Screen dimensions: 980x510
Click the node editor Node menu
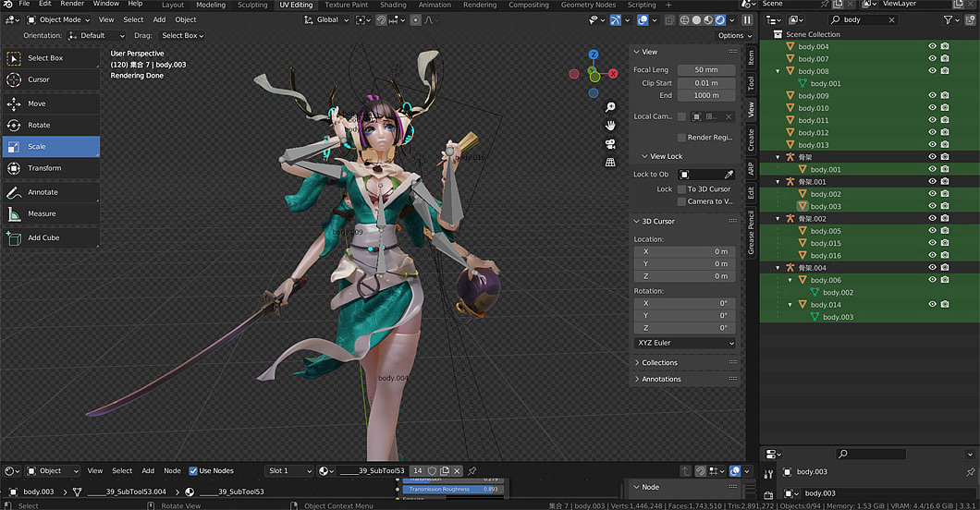pos(172,471)
